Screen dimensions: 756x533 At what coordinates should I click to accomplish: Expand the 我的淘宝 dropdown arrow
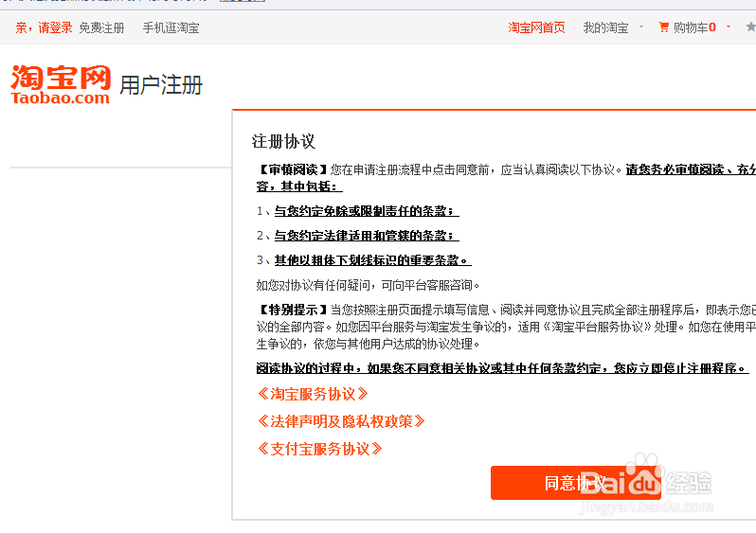tap(641, 27)
